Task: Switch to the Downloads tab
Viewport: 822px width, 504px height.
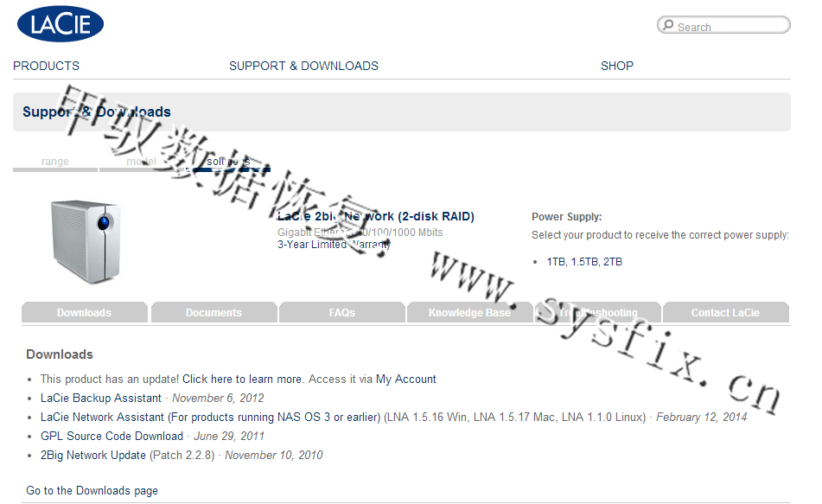Action: pyautogui.click(x=84, y=313)
